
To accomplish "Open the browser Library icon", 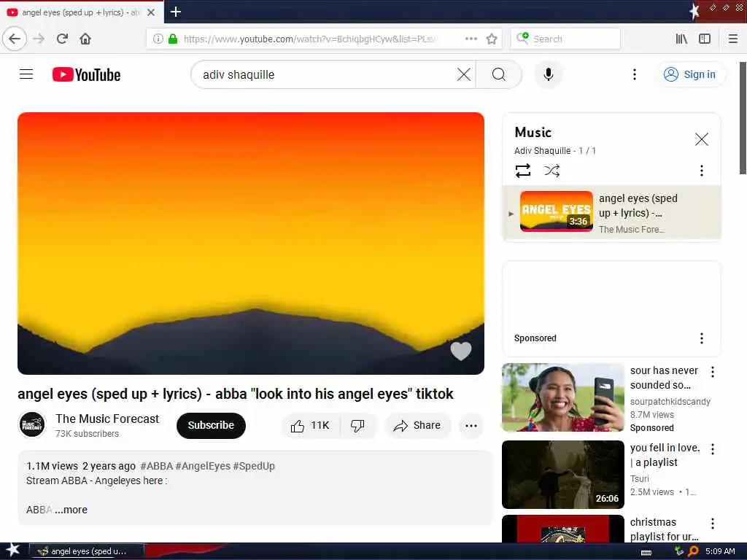I will click(x=681, y=39).
